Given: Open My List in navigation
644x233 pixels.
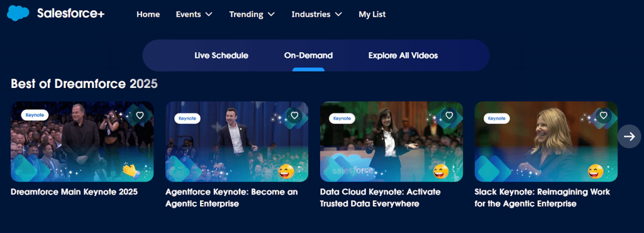Looking at the screenshot, I should [x=372, y=14].
